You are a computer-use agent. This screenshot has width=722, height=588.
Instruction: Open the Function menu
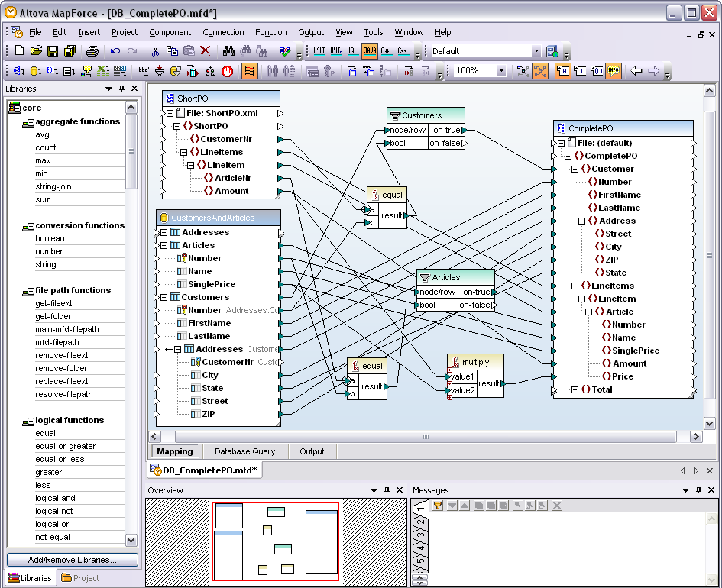(270, 32)
